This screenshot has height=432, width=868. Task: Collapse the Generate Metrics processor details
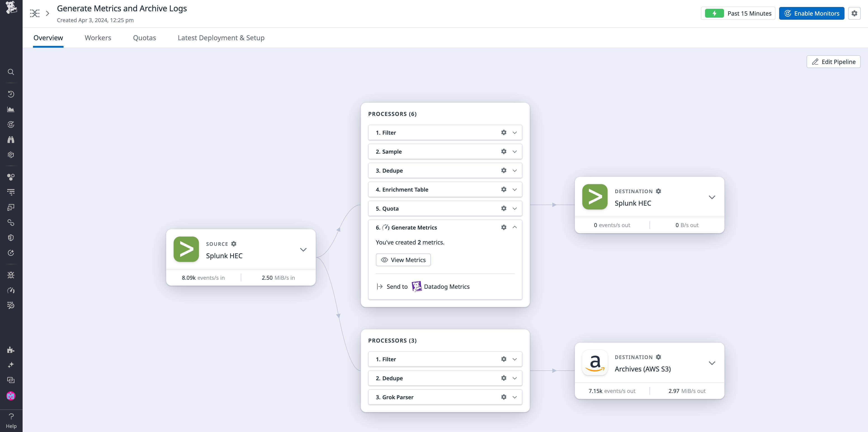pyautogui.click(x=514, y=227)
